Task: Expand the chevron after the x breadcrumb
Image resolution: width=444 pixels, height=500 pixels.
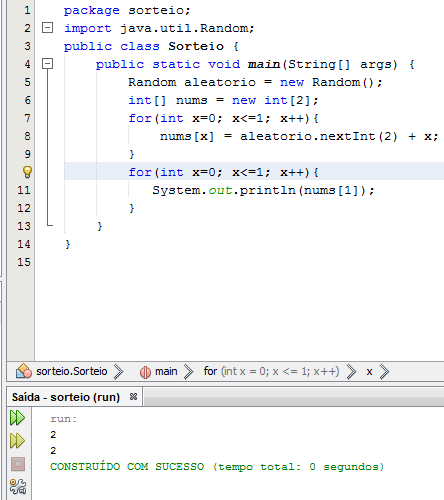Action: coord(384,372)
